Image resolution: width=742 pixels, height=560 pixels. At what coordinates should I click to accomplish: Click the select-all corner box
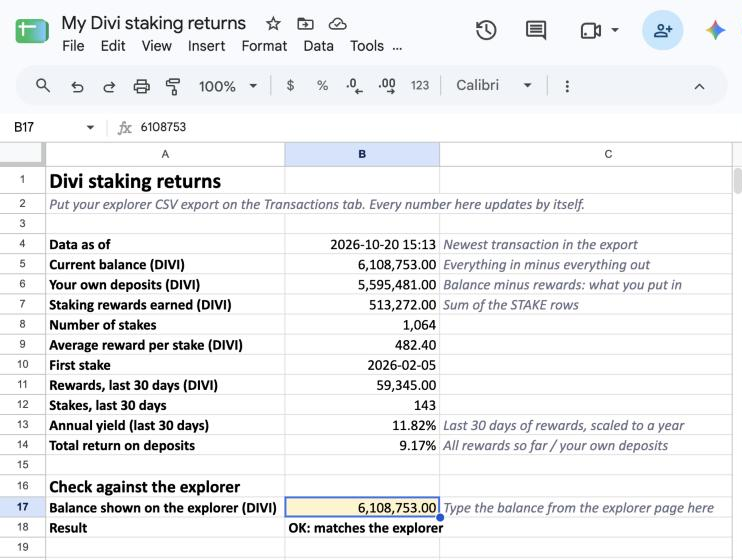[21, 153]
